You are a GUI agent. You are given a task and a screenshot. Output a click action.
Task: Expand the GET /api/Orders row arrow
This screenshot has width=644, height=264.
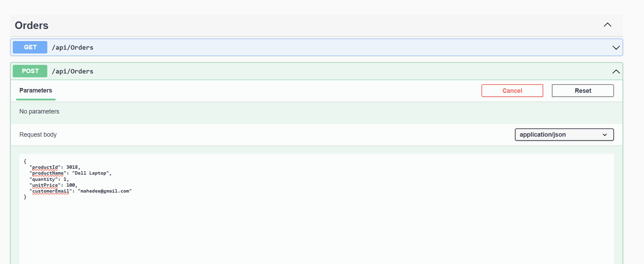pyautogui.click(x=616, y=48)
